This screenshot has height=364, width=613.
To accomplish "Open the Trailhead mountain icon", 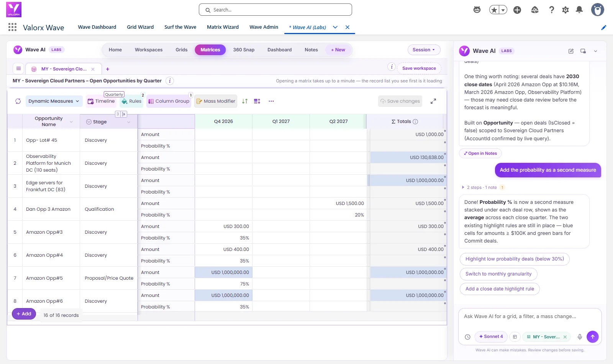I will tap(535, 10).
